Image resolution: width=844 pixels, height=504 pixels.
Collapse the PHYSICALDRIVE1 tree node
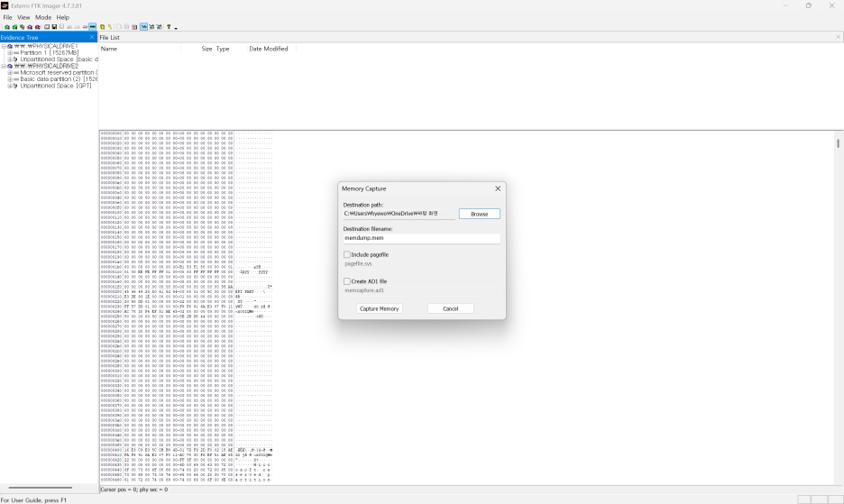click(4, 46)
